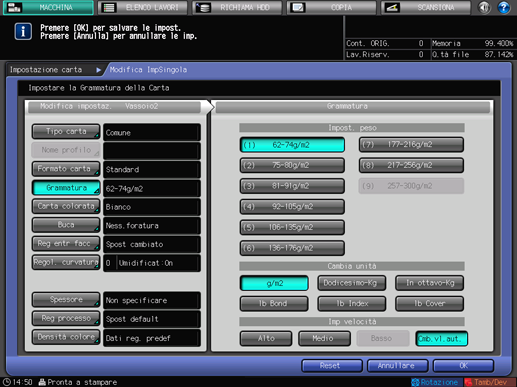Set speed to Medio

324,339
